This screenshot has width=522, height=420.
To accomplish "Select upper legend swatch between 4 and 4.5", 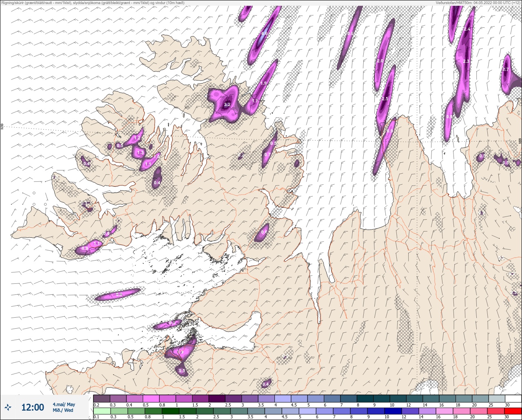I will click(283, 398).
